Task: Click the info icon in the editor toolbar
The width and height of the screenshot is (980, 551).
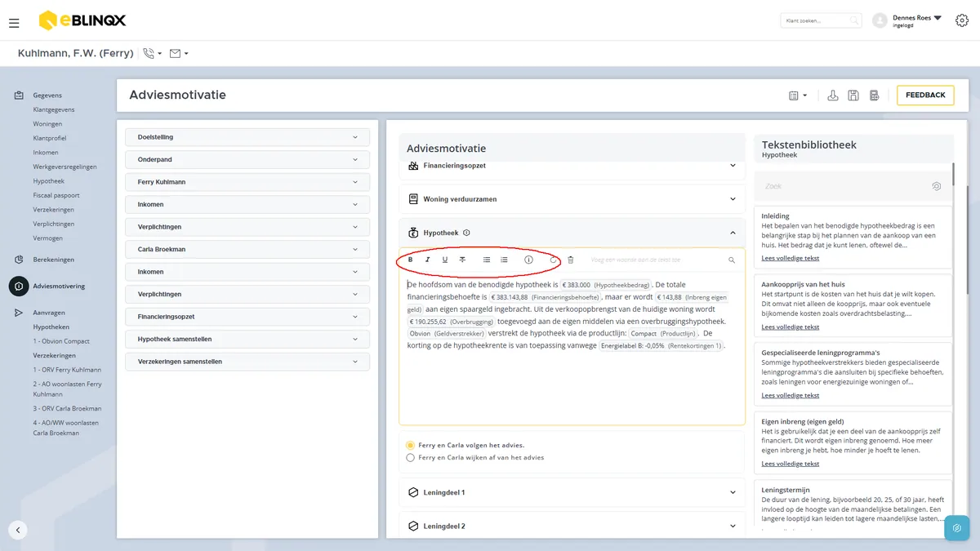Action: coord(528,260)
